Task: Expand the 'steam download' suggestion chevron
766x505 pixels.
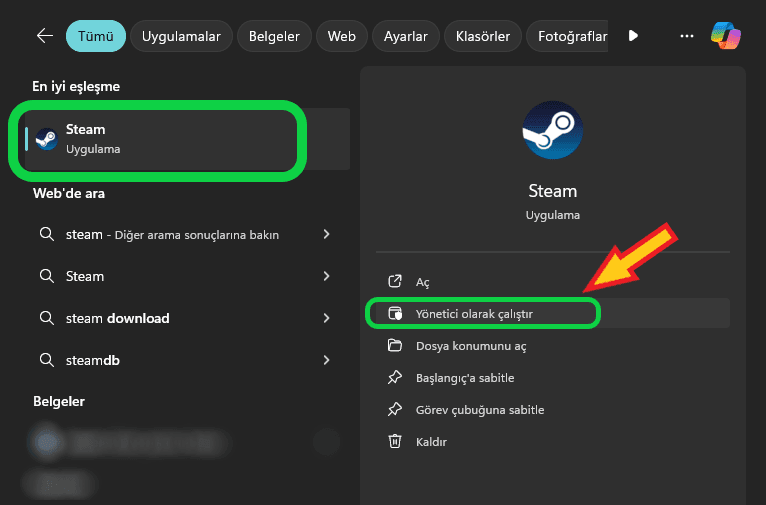Action: pos(327,318)
